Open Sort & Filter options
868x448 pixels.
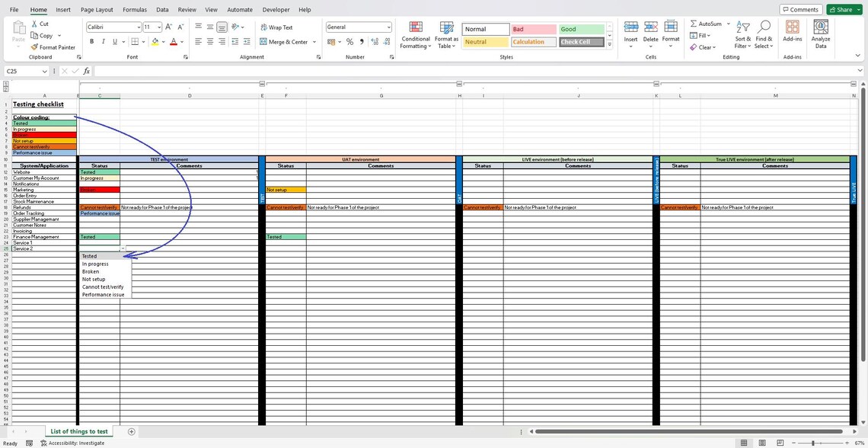742,36
